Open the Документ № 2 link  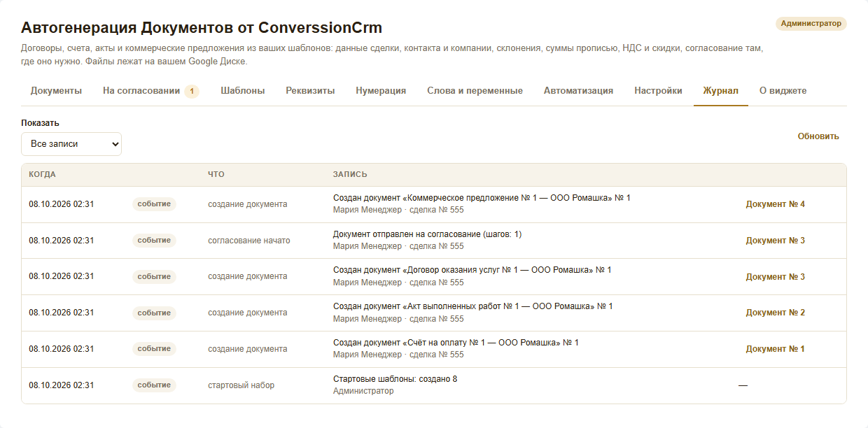775,313
